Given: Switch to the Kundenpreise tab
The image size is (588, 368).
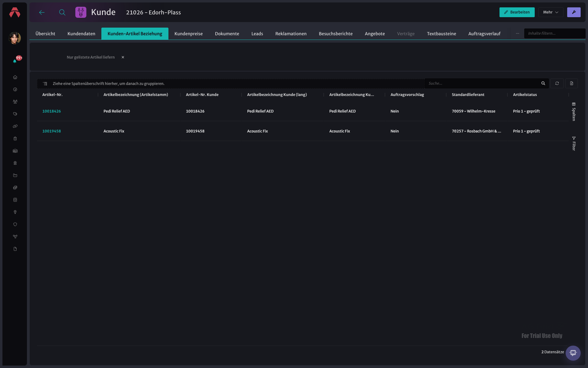Looking at the screenshot, I should [188, 34].
